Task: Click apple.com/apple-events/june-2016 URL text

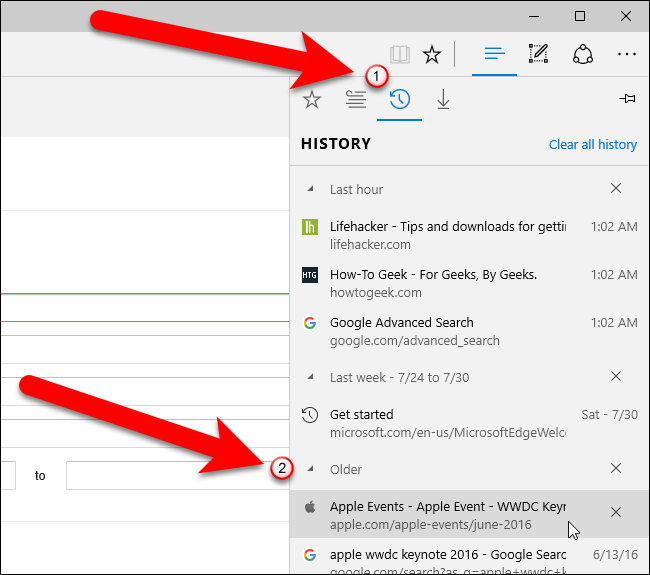Action: (430, 525)
